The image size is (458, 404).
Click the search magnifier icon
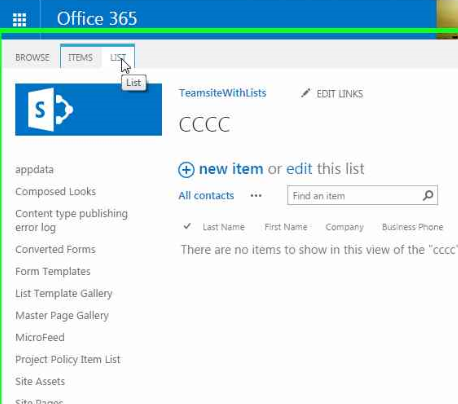[x=428, y=195]
